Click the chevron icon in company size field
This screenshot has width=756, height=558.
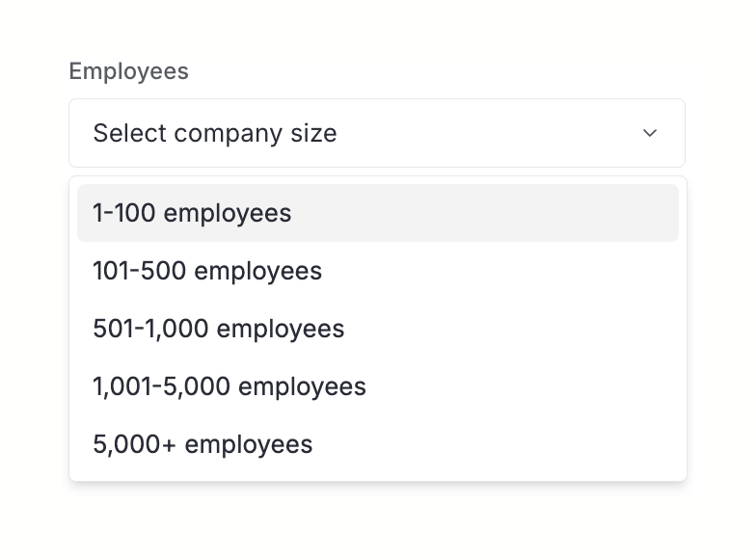[x=650, y=133]
